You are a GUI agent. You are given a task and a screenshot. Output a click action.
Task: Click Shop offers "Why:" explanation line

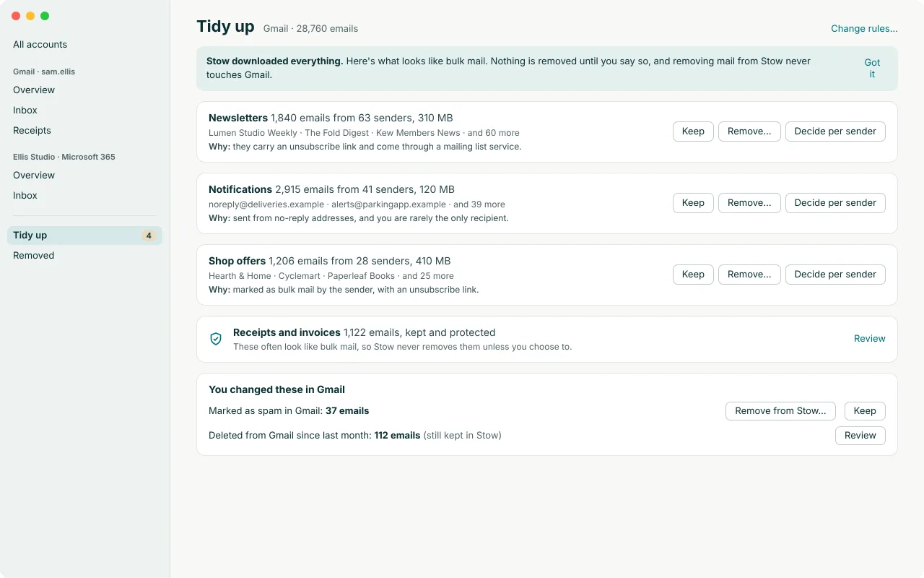coord(344,290)
